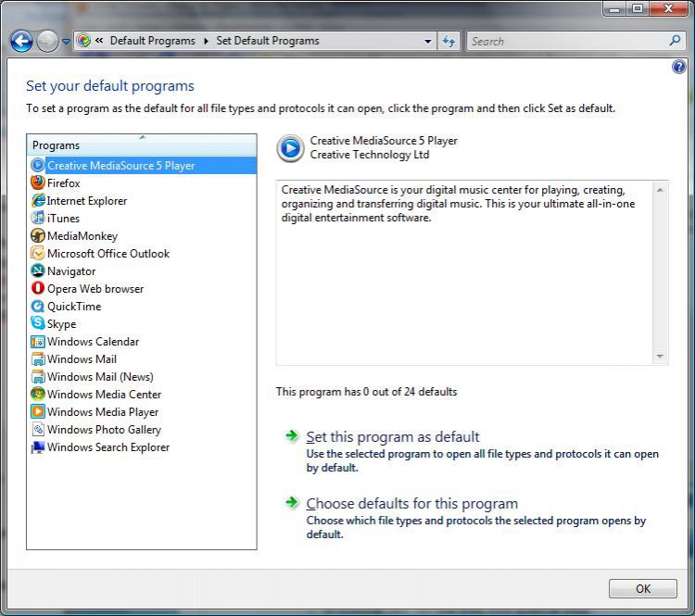Click the Creative MediaSource 5 Player list icon
This screenshot has width=695, height=616.
point(38,165)
